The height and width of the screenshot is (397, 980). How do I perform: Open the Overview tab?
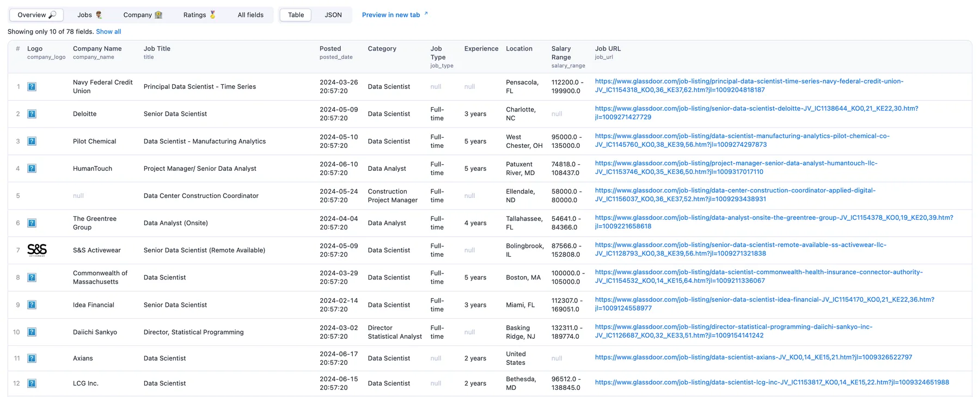pyautogui.click(x=36, y=15)
